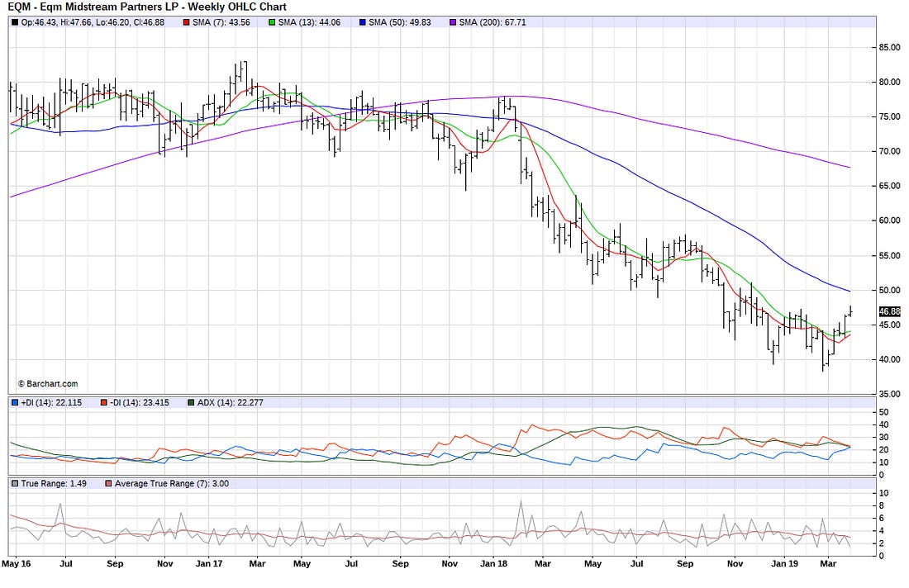Click the SMA (50): 49.83 label
Screen dimensions: 909x588
point(399,22)
